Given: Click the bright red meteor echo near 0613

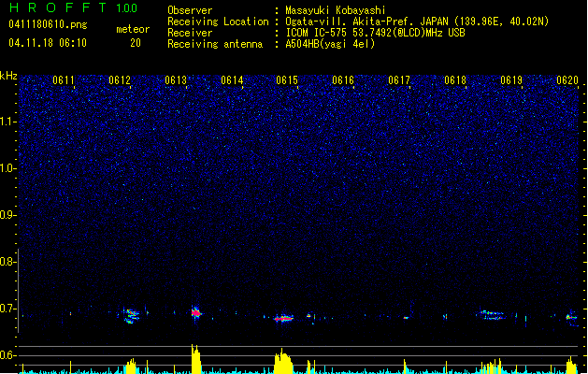Looking at the screenshot, I should click(x=195, y=312).
